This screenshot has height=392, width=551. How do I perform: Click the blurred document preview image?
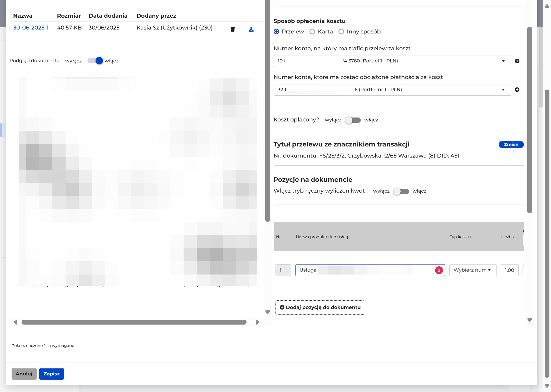coord(138,181)
